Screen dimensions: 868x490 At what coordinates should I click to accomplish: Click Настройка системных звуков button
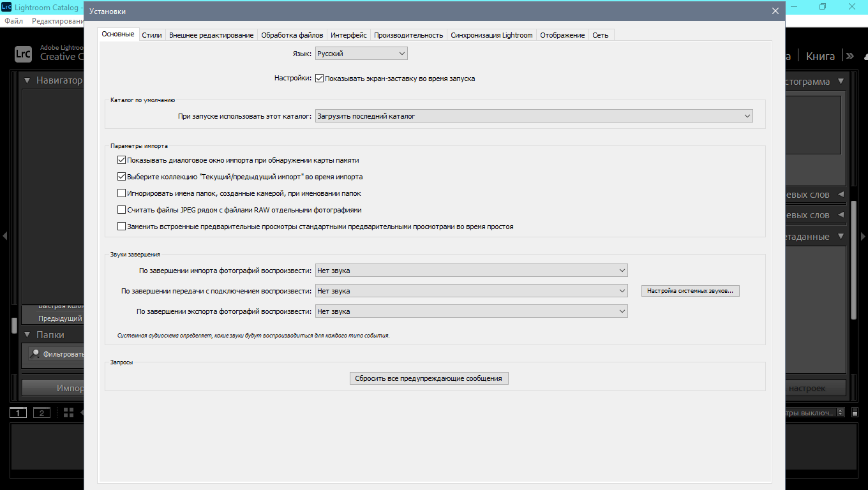point(690,291)
